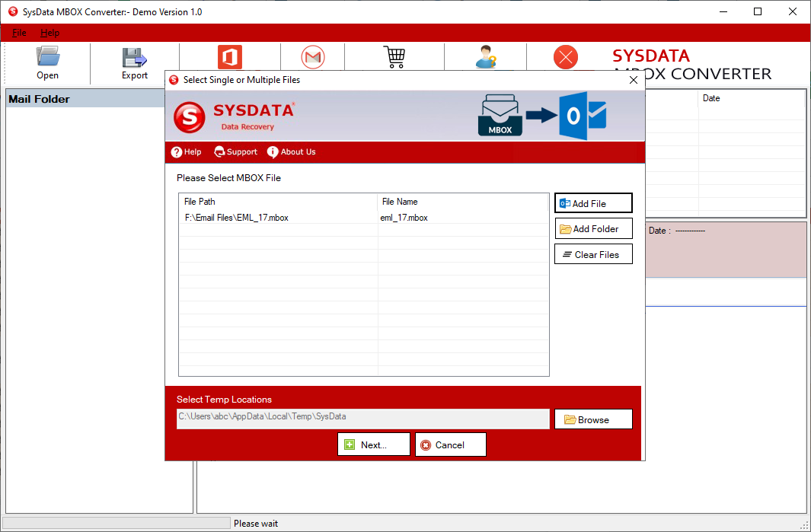
Task: Click the Export floppy disk icon
Action: (x=135, y=57)
